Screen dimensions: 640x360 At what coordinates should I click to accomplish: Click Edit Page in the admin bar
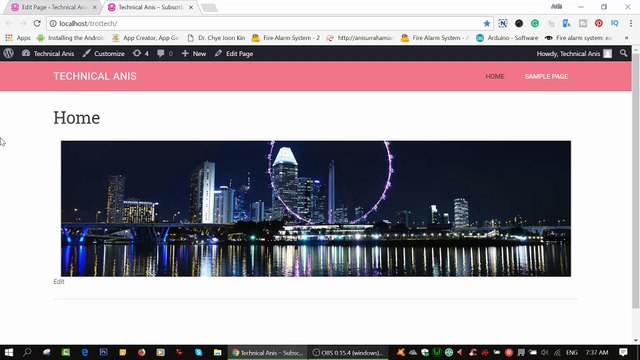point(234,53)
